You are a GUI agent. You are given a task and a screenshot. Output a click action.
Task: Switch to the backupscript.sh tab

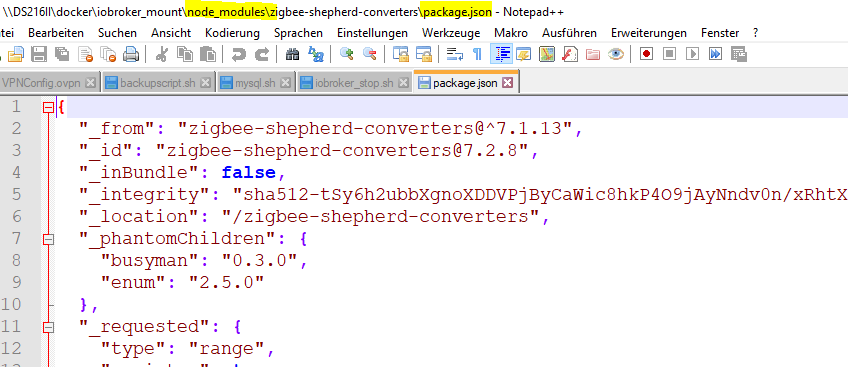point(157,83)
